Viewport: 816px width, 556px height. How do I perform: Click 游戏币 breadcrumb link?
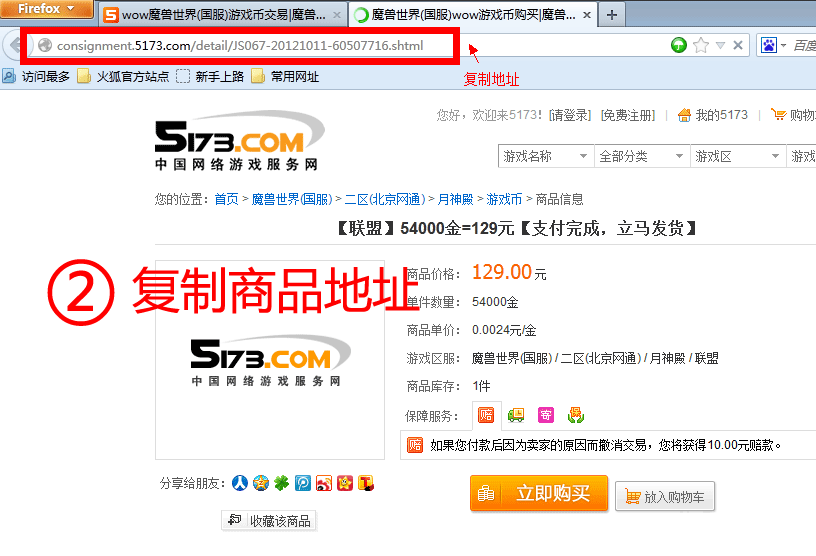[x=504, y=199]
